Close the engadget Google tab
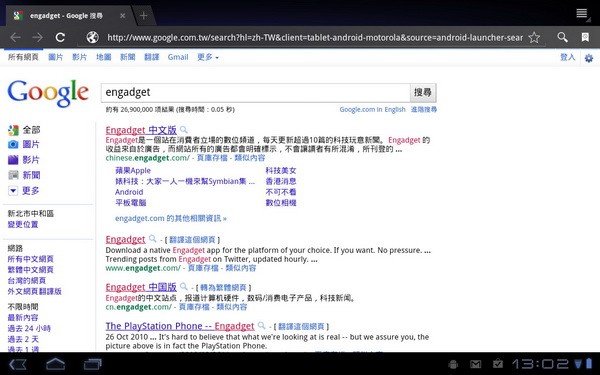600x375 pixels. click(x=122, y=16)
